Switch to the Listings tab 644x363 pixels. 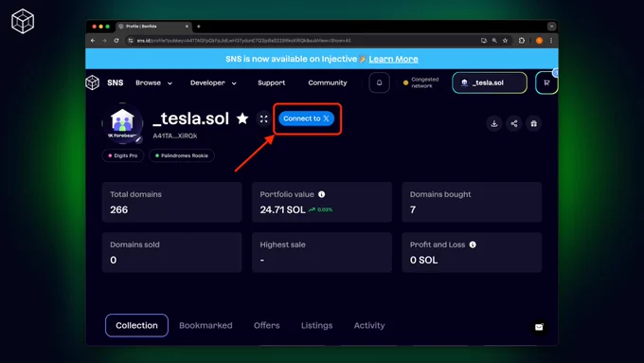316,325
